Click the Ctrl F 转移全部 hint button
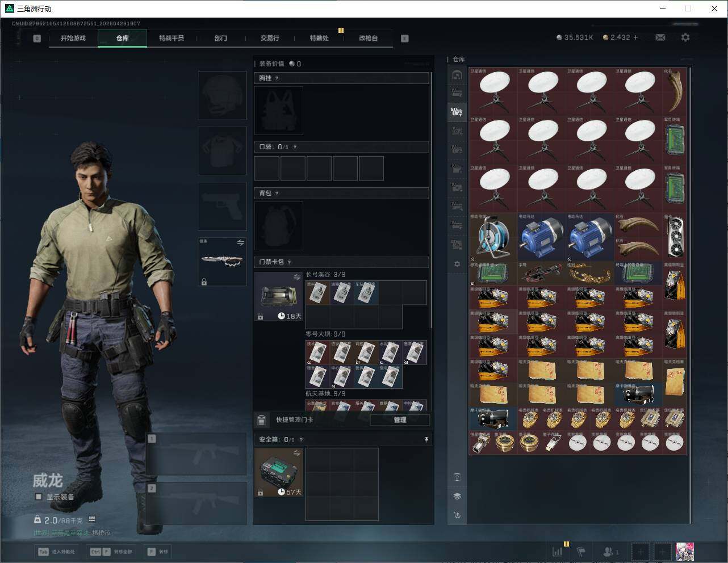Image resolution: width=728 pixels, height=563 pixels. coord(111,552)
